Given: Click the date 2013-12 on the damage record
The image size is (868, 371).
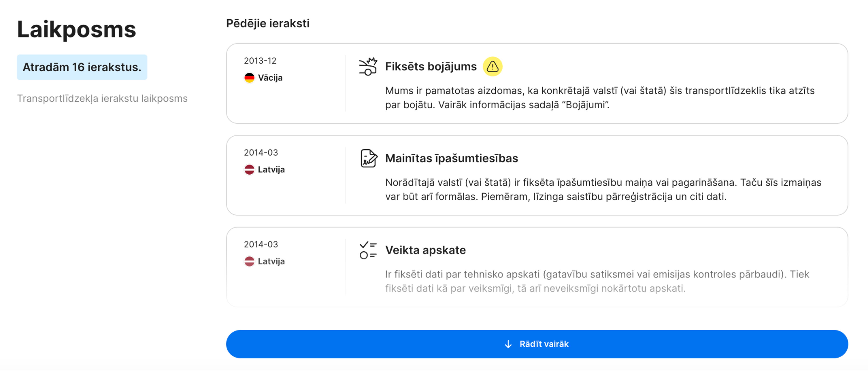Looking at the screenshot, I should click(261, 61).
